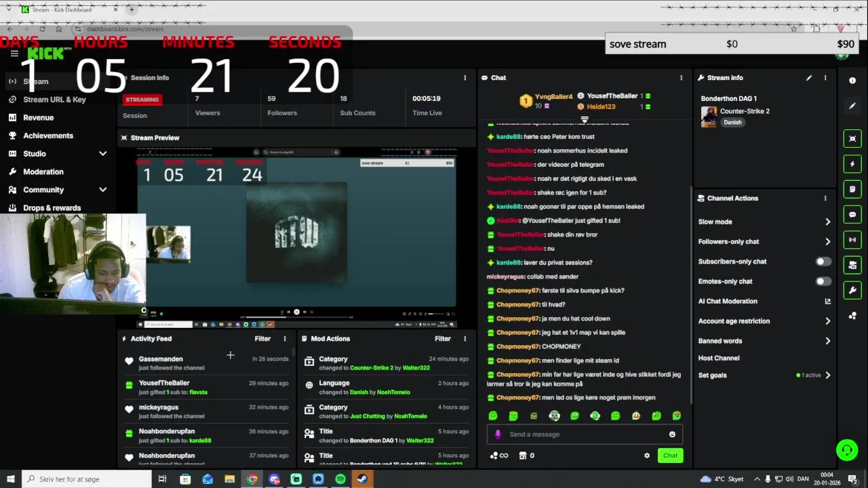Open Achievements page
868x488 pixels.
click(47, 136)
